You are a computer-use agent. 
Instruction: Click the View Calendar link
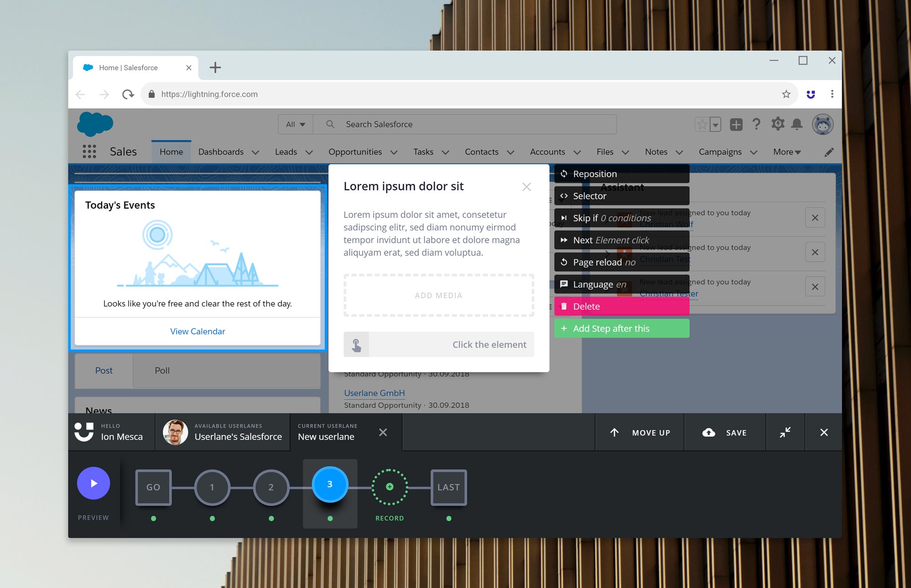pos(198,332)
